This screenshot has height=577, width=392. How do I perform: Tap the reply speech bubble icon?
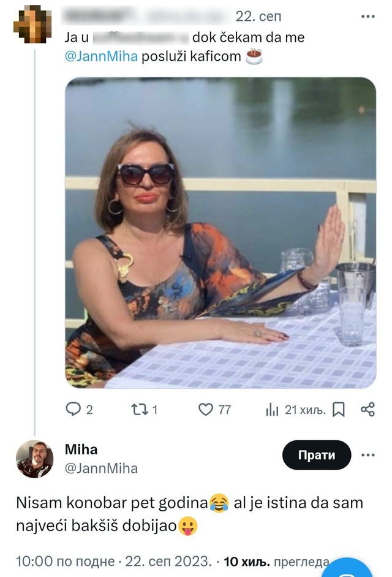pyautogui.click(x=73, y=410)
